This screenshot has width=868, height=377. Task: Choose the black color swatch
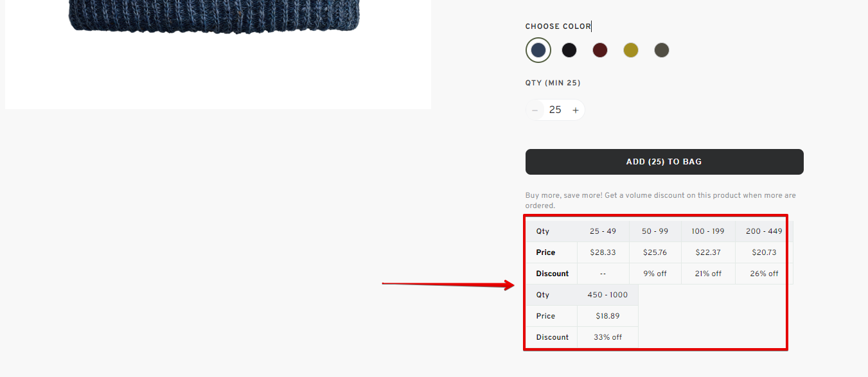point(569,50)
